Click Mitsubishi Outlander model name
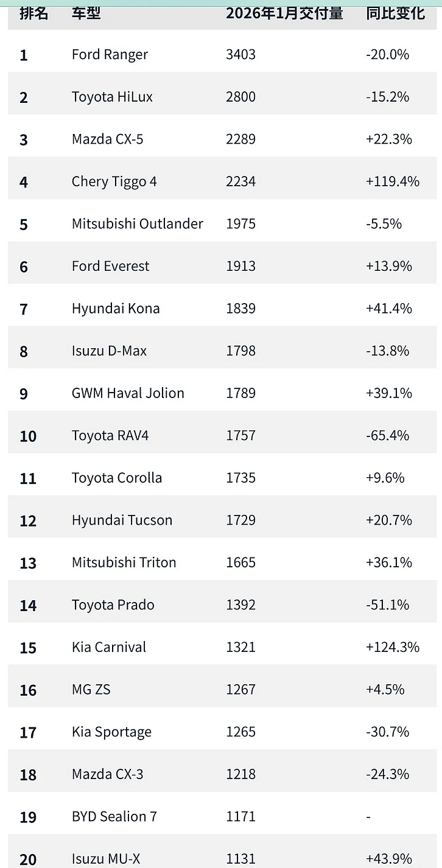This screenshot has height=868, width=442. (138, 223)
